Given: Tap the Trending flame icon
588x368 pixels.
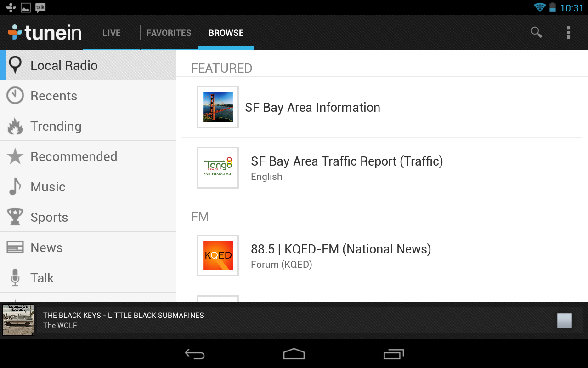Looking at the screenshot, I should tap(15, 126).
